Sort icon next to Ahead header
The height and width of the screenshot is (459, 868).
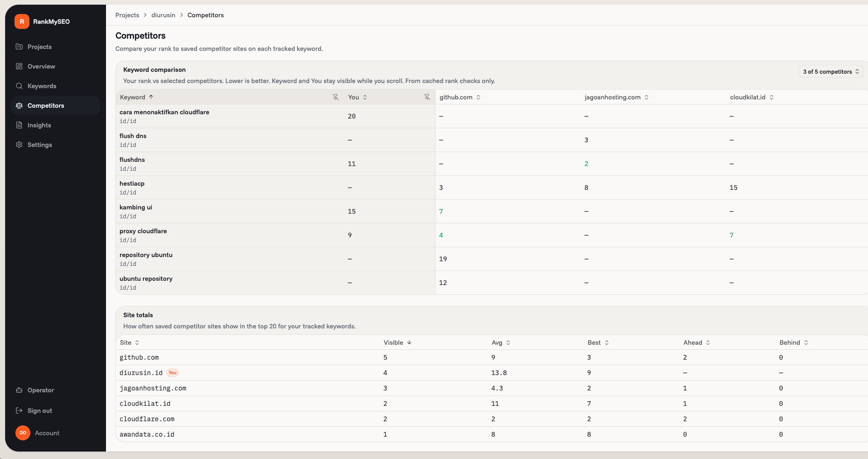click(708, 342)
